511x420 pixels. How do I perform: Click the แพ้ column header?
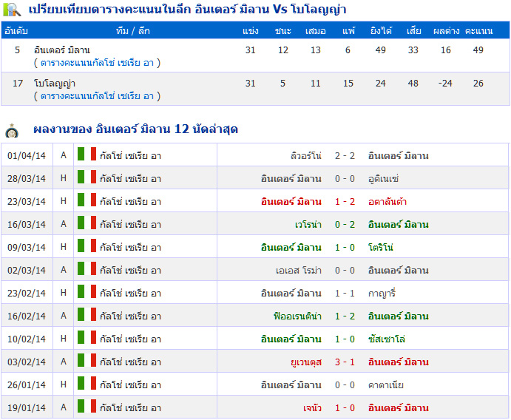(x=348, y=31)
